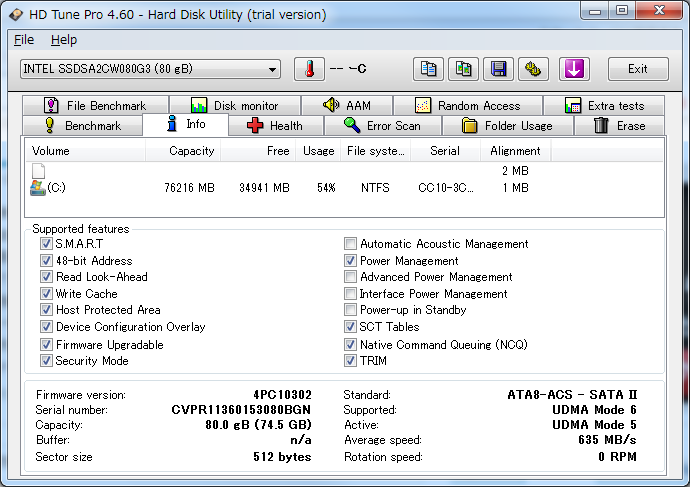Click the HD Tune Pro title bar icon
The width and height of the screenshot is (690, 487).
tap(16, 15)
